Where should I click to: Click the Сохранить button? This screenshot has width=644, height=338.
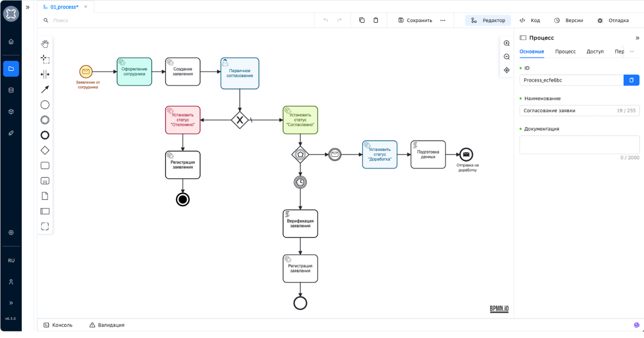(415, 20)
